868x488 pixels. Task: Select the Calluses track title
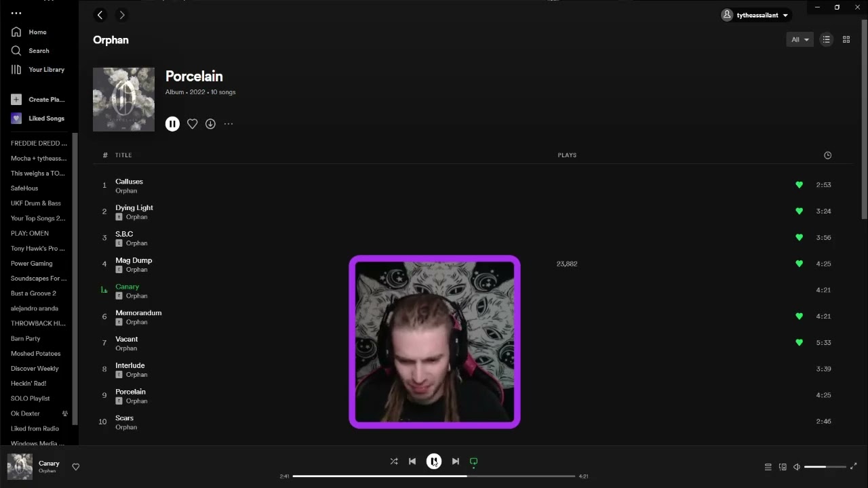[x=129, y=182]
